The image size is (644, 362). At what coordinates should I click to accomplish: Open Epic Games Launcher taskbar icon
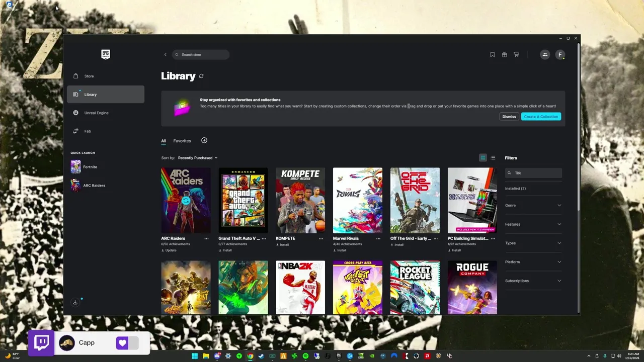[339, 356]
